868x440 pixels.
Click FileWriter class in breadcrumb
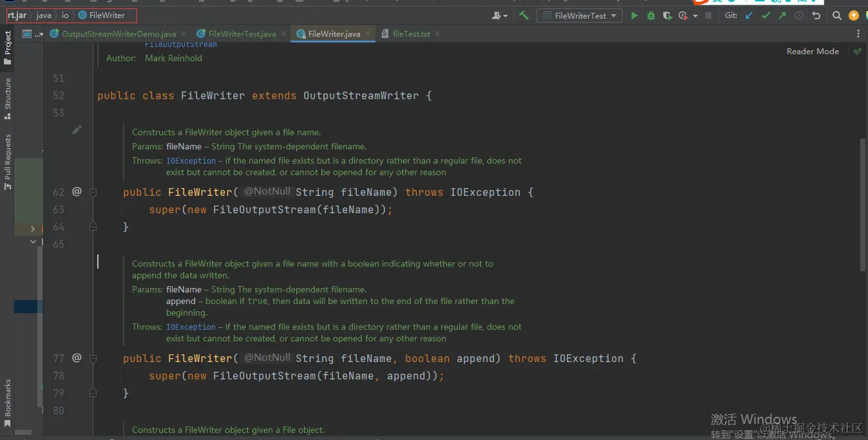(x=102, y=15)
